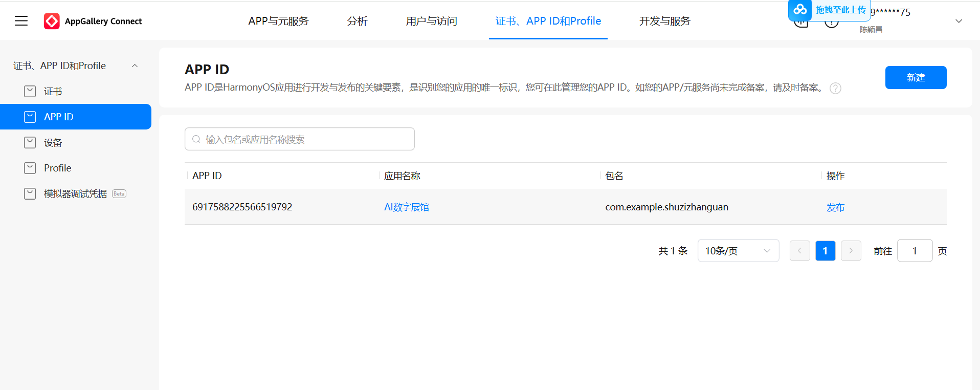This screenshot has height=390, width=980.
Task: Click the search magnifier icon
Action: coord(196,139)
